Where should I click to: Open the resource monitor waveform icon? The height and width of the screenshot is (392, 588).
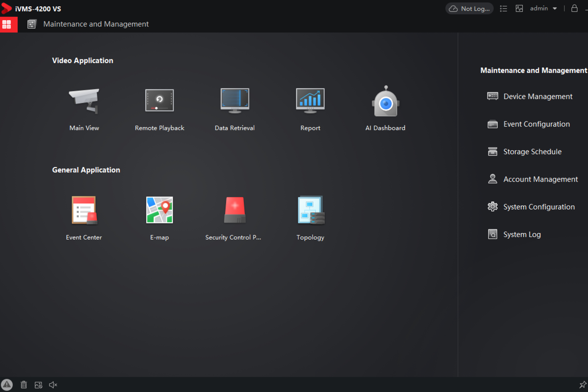pos(519,8)
